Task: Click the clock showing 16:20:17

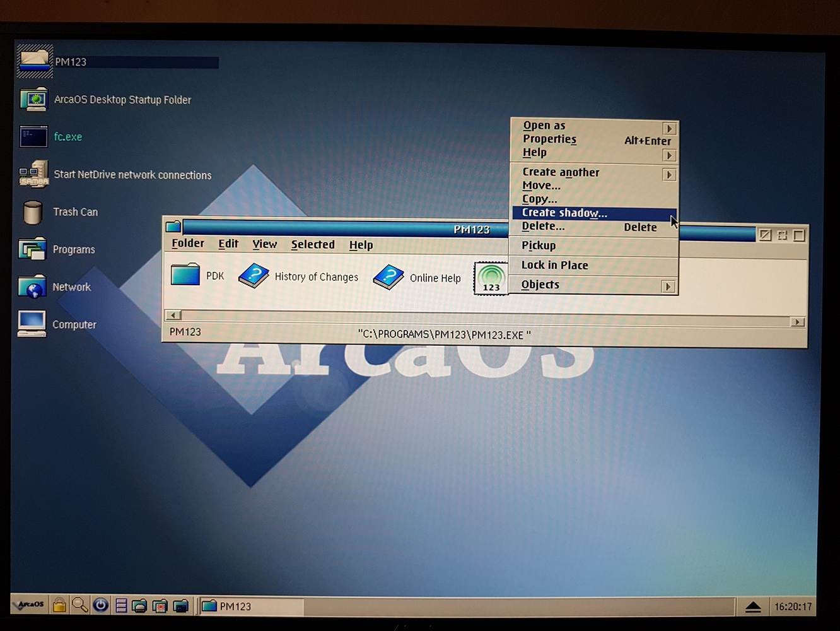Action: [x=793, y=607]
